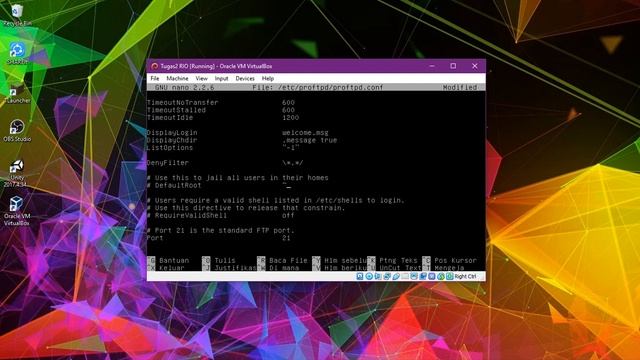Click the nano 'Modified' status indicator
640x360 pixels.
click(x=460, y=87)
